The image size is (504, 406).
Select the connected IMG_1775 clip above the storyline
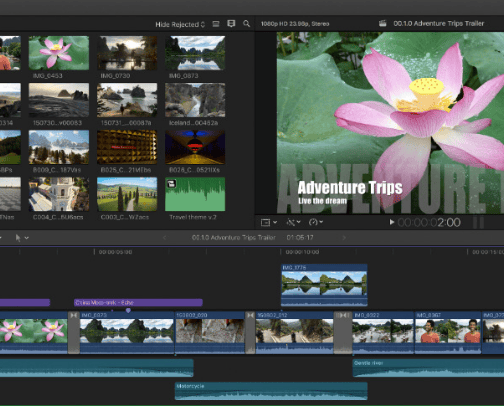[324, 285]
